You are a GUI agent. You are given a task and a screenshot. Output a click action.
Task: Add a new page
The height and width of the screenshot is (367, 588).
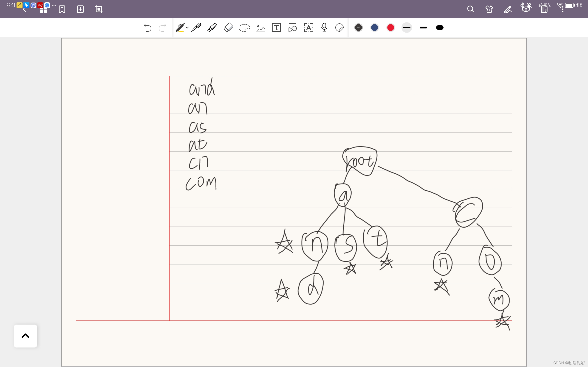[80, 9]
